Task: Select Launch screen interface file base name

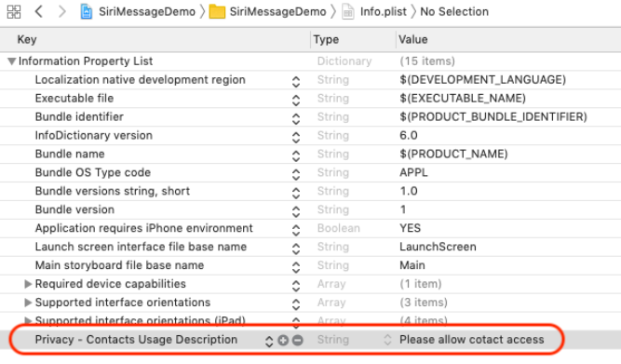Action: click(x=141, y=247)
